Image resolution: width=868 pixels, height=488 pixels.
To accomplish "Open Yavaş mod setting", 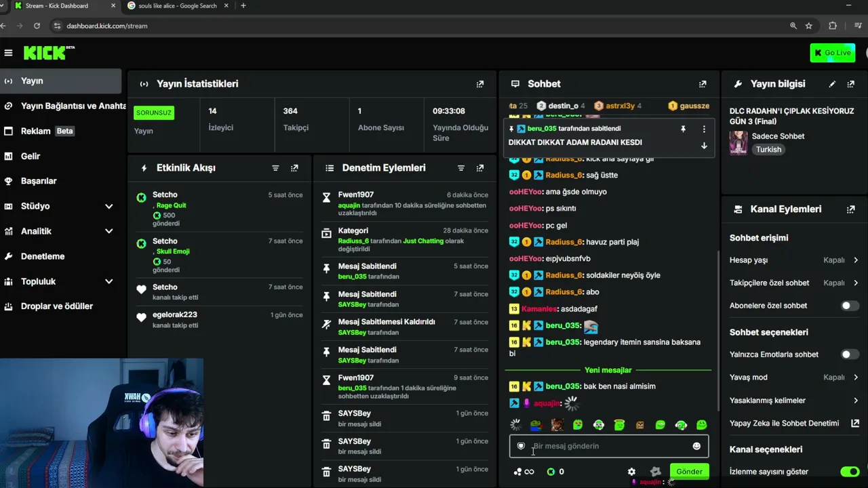I will [x=794, y=378].
